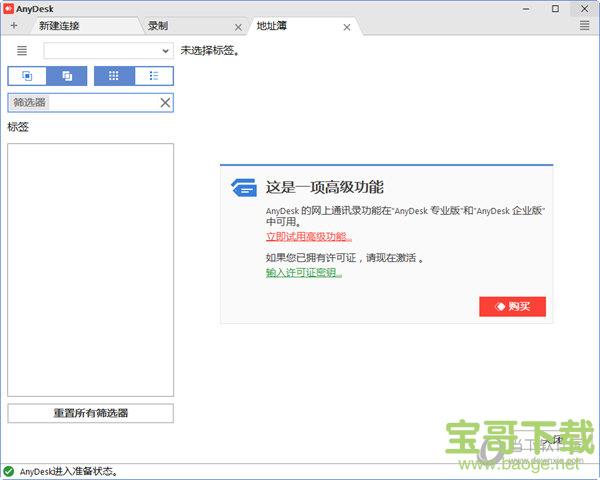Click the red 购买 button

[512, 307]
